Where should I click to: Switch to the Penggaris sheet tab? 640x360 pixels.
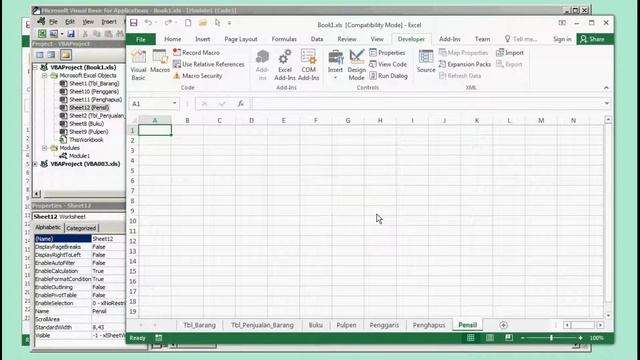[x=384, y=325]
